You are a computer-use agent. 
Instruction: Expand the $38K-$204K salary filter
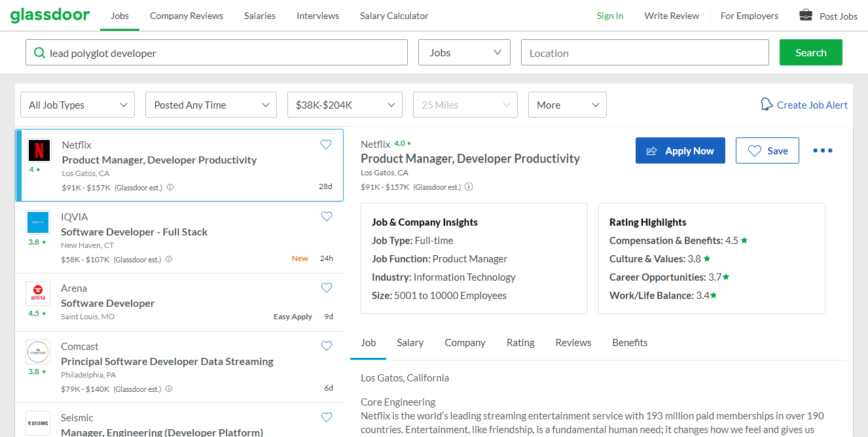[x=345, y=105]
